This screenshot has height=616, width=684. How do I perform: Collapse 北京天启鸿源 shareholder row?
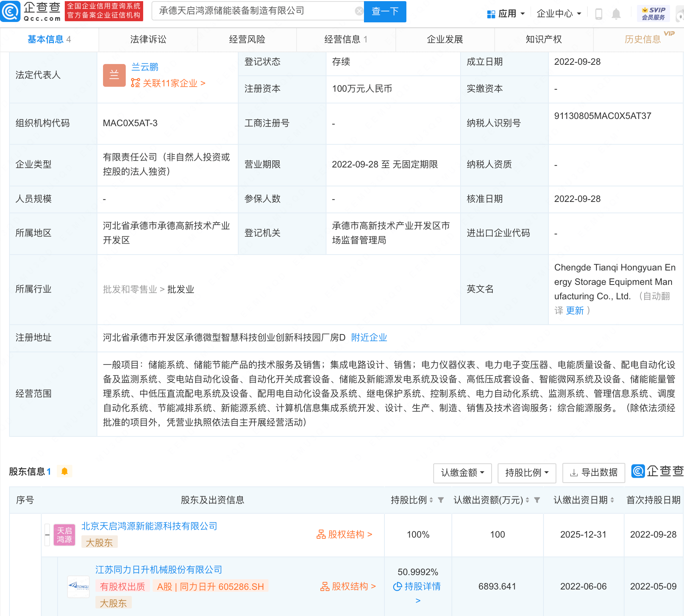coord(47,535)
